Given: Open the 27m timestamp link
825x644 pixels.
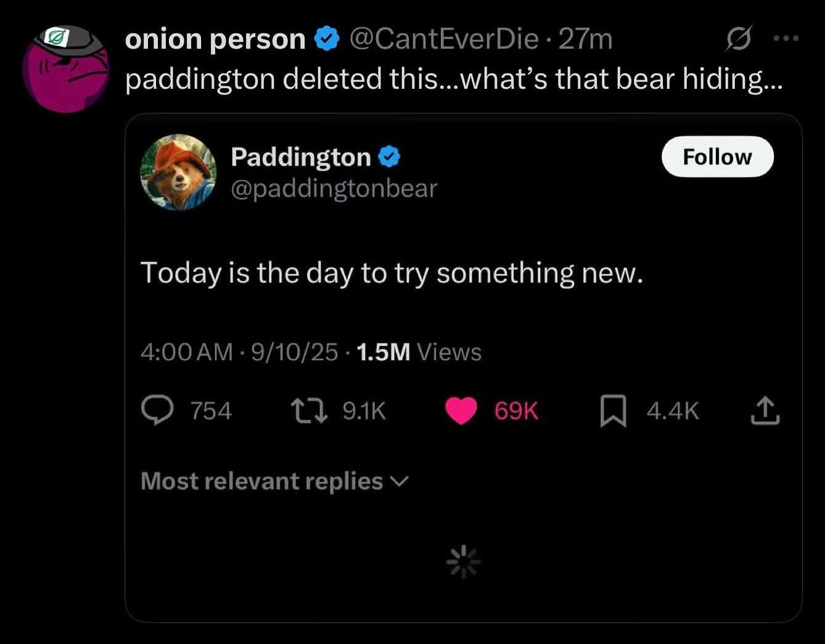Looking at the screenshot, I should [x=585, y=39].
